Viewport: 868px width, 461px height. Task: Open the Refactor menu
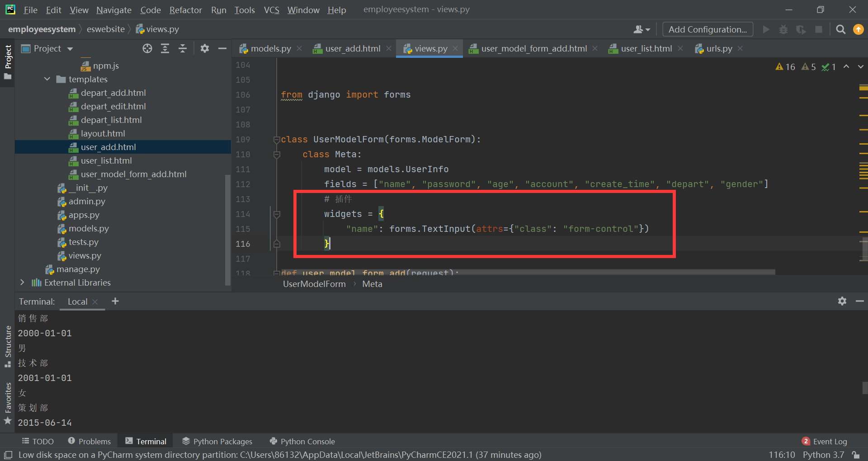(x=185, y=9)
